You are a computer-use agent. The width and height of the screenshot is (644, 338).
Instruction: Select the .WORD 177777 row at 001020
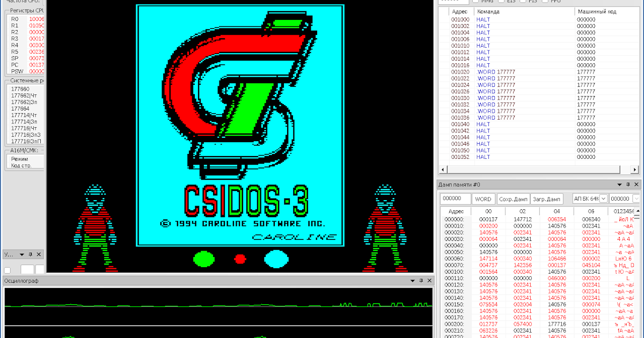539,72
